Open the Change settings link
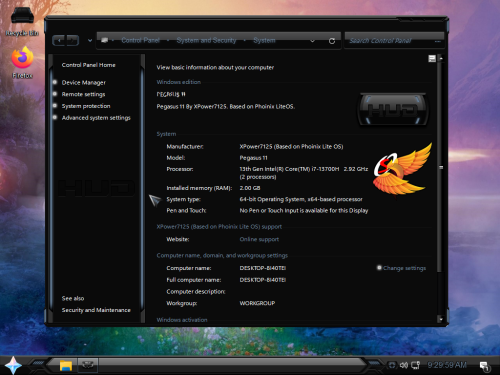500x375 pixels. [404, 268]
